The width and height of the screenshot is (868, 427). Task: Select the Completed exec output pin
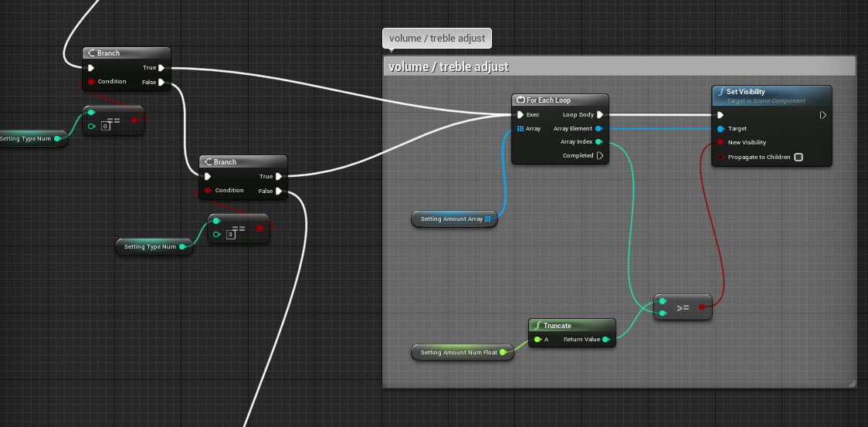pyautogui.click(x=600, y=156)
